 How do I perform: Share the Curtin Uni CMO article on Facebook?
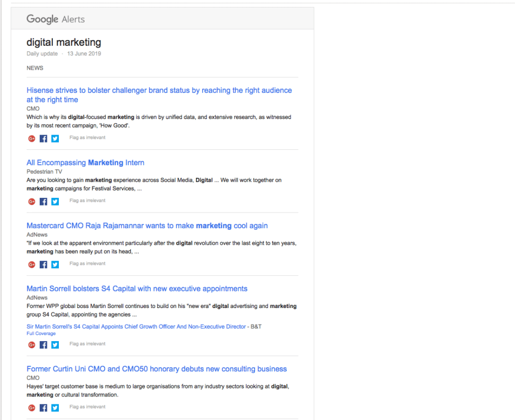click(43, 407)
